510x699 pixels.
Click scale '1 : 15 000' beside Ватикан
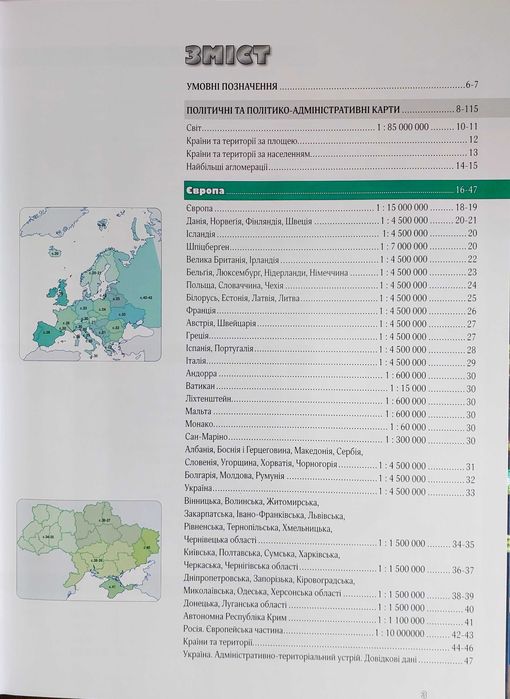(408, 389)
